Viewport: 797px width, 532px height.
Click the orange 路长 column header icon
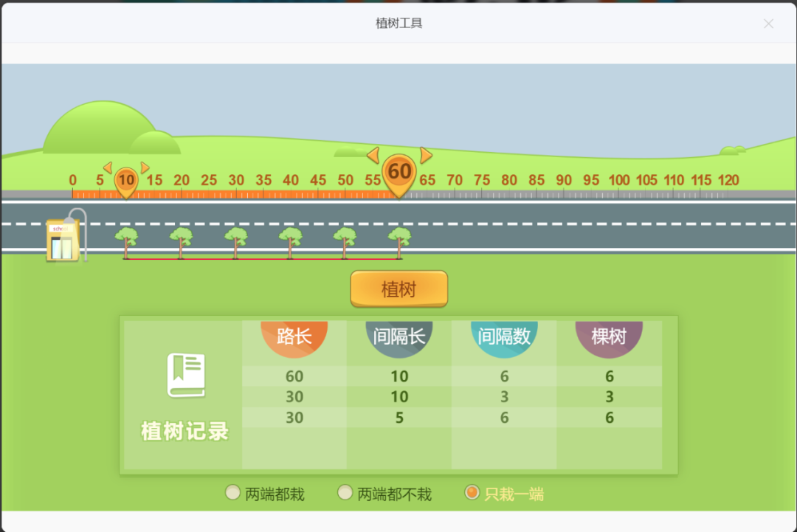pos(294,339)
